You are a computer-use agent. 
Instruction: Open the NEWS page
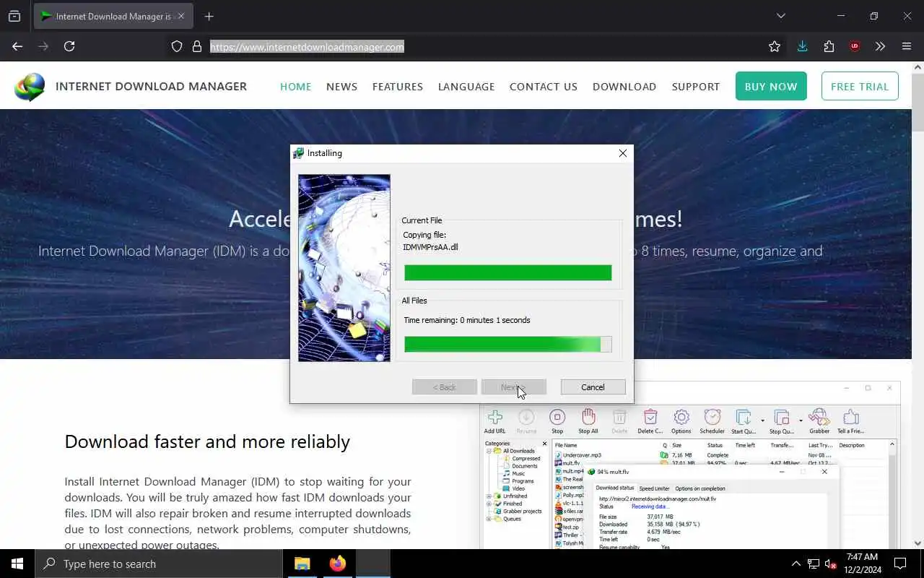click(341, 86)
